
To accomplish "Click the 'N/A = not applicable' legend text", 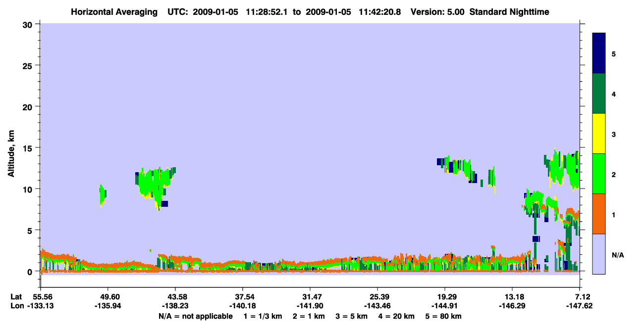I will coord(195,316).
